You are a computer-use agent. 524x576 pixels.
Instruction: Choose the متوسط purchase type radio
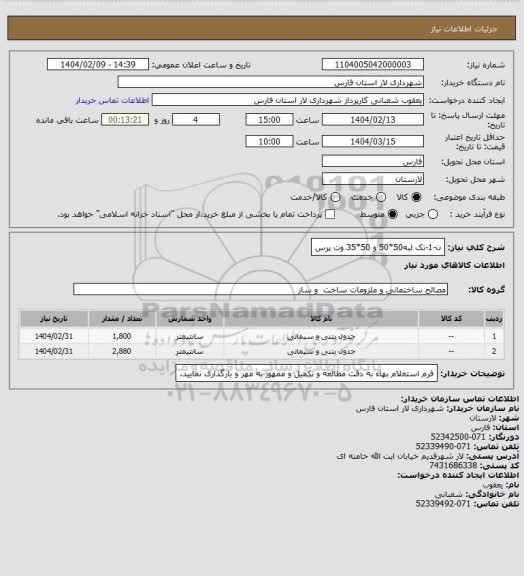point(393,214)
